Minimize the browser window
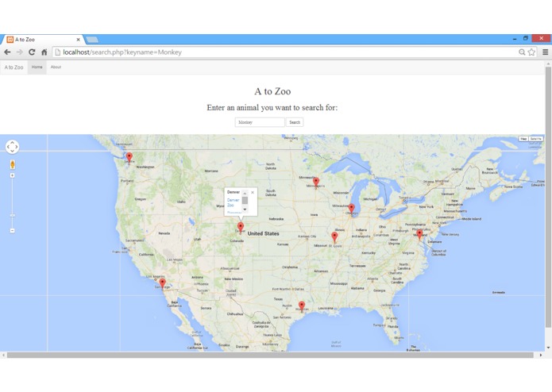 [515, 38]
